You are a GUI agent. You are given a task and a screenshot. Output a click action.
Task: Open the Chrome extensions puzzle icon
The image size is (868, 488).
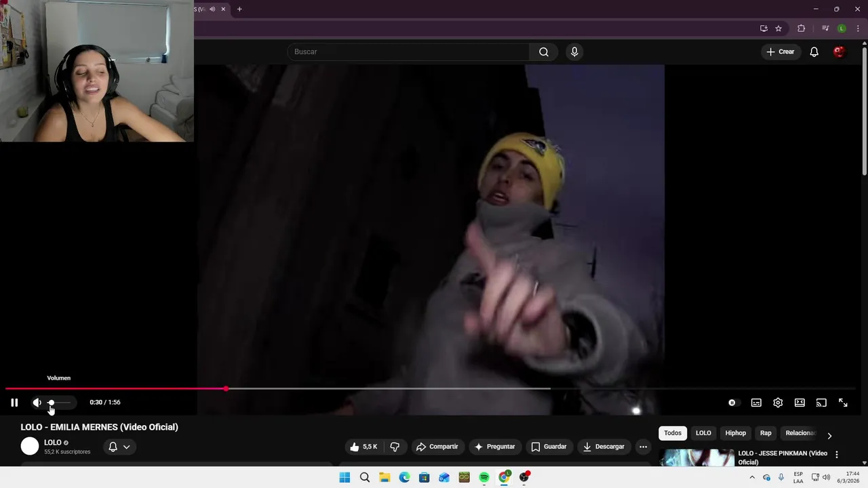coord(802,28)
